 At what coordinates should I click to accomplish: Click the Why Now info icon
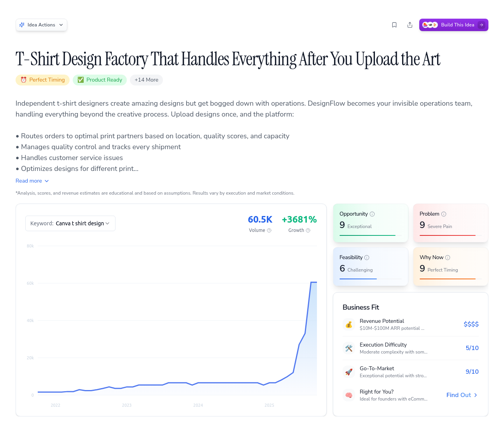click(x=448, y=257)
